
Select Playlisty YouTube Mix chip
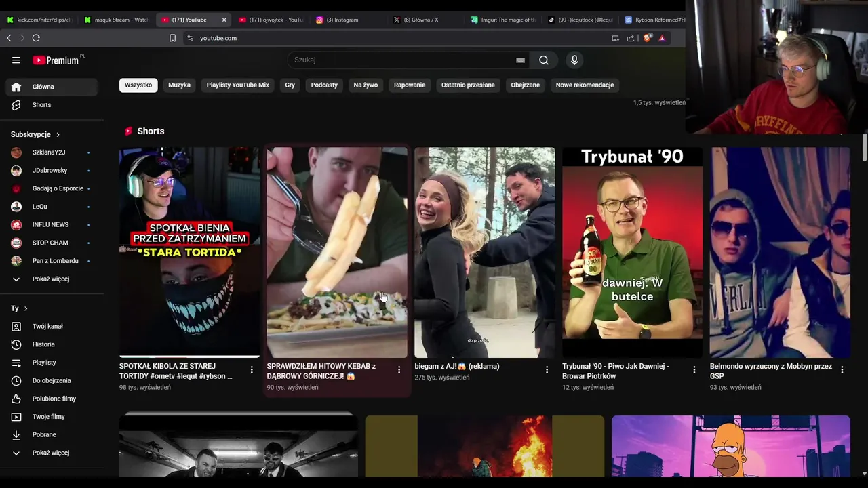click(237, 85)
